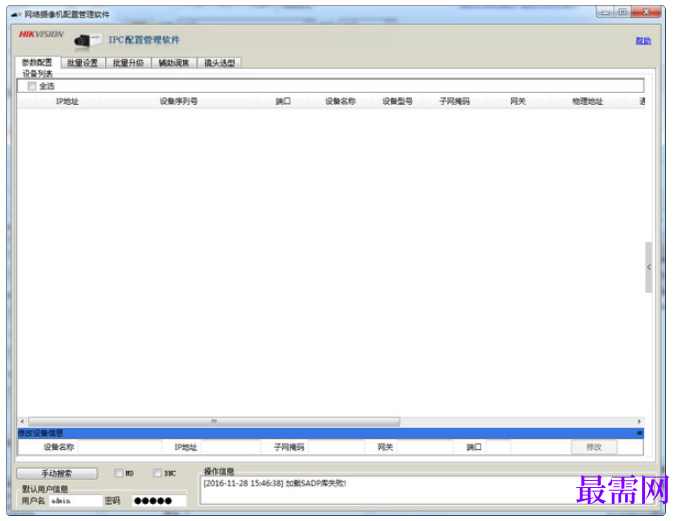Close the window
The height and width of the screenshot is (521, 688).
646,12
